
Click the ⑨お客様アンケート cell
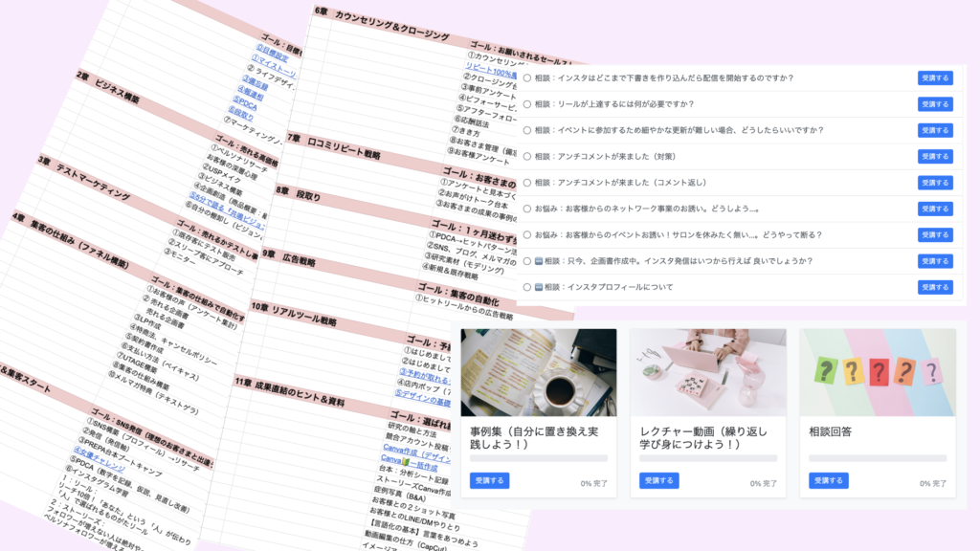(479, 155)
